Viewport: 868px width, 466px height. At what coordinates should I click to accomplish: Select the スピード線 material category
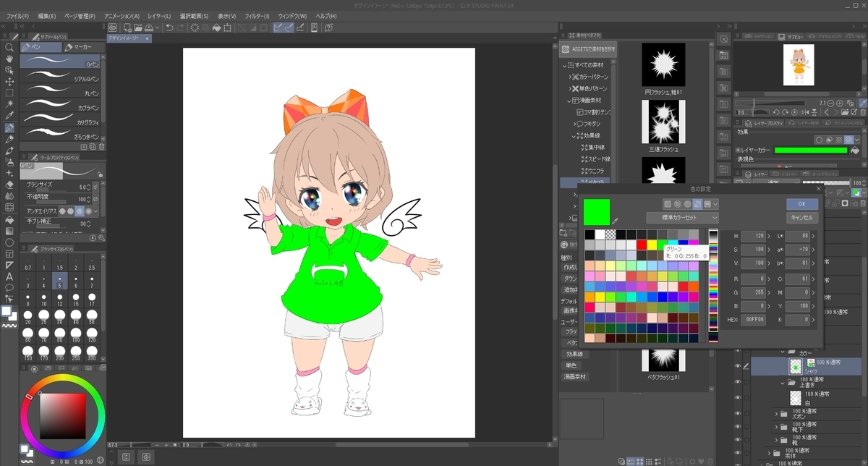pyautogui.click(x=597, y=158)
